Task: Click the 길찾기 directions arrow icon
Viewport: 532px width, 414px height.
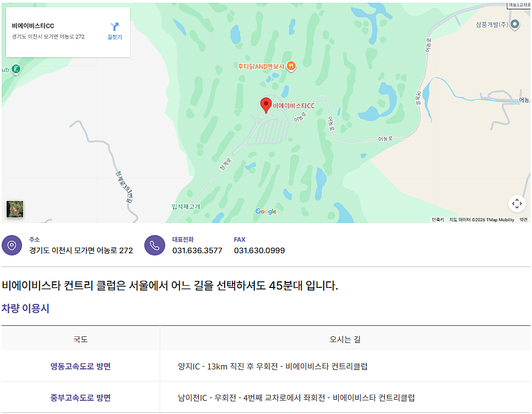Action: pyautogui.click(x=115, y=26)
